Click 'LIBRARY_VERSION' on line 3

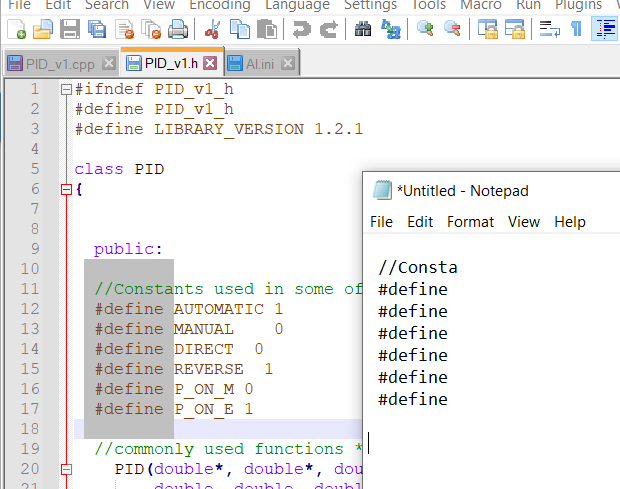coord(229,130)
